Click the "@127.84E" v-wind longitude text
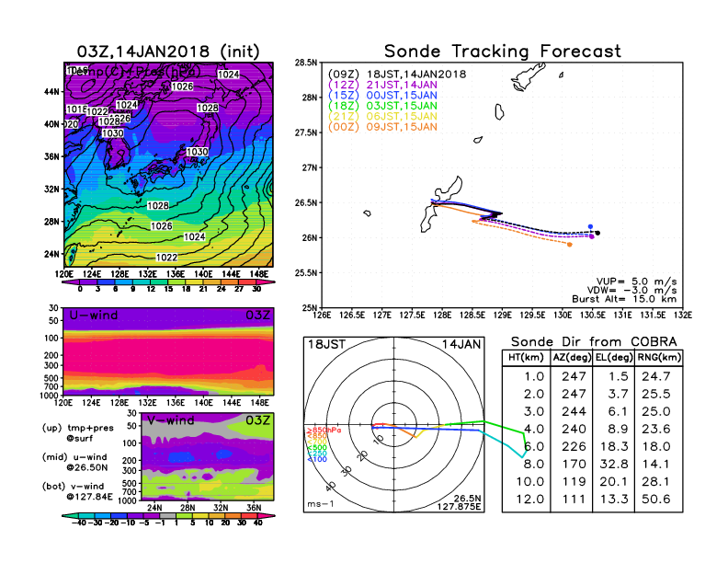The height and width of the screenshot is (563, 728). coord(89,497)
